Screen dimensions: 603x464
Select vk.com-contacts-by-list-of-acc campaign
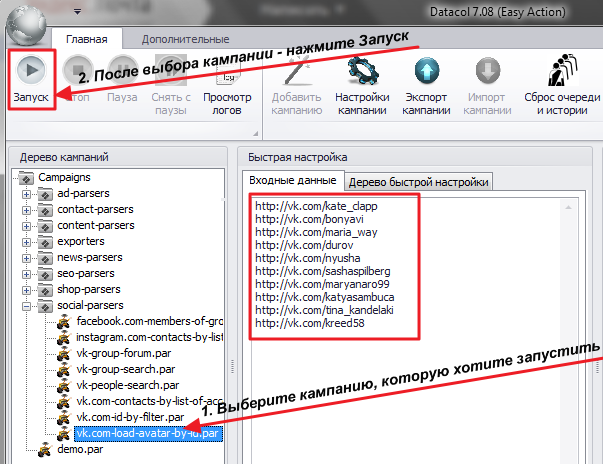tap(149, 401)
